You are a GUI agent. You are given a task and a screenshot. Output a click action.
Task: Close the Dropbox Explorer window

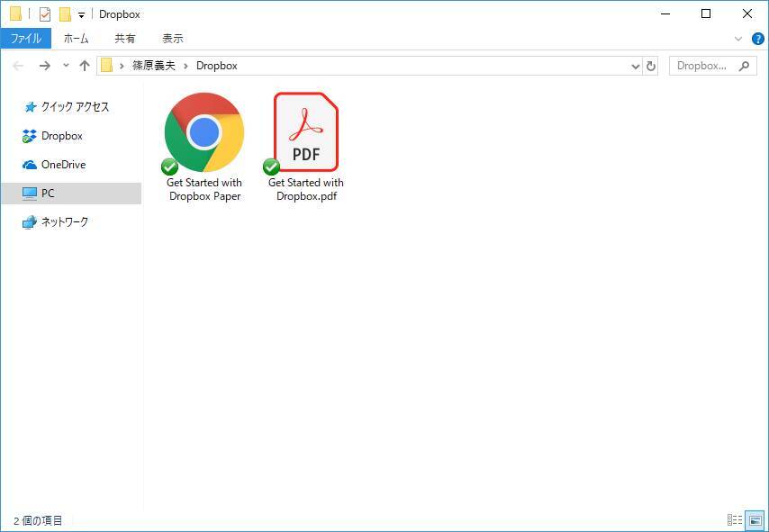point(746,14)
